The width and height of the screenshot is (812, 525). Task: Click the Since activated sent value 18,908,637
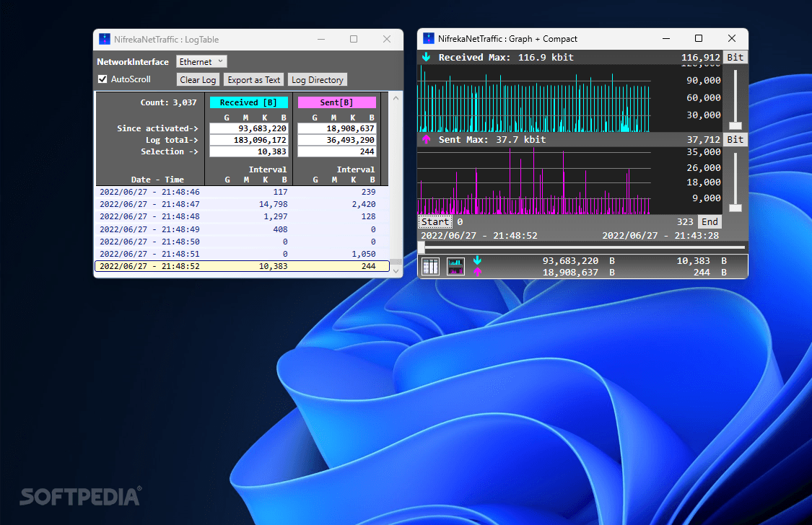point(336,128)
